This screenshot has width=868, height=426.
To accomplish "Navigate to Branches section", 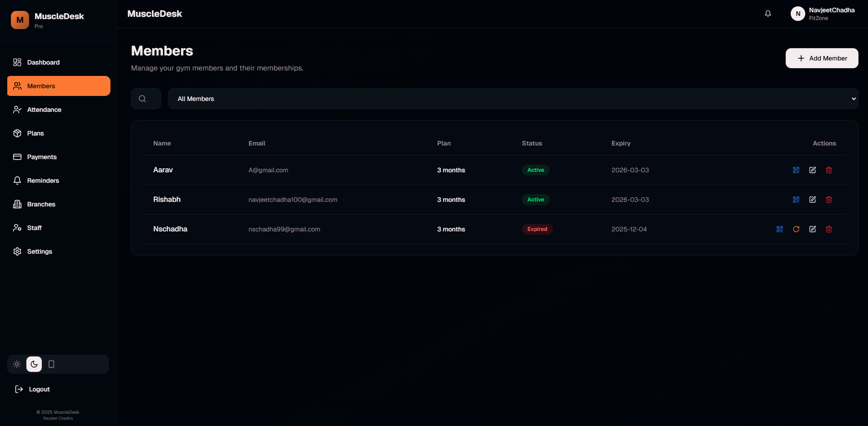I will pos(41,204).
